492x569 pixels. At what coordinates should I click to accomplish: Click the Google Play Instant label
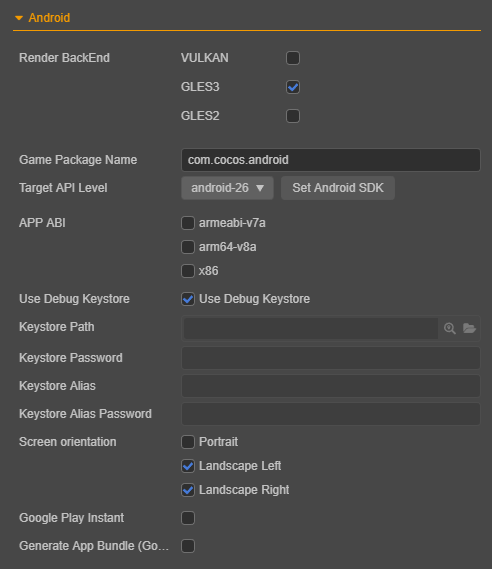coord(71,518)
